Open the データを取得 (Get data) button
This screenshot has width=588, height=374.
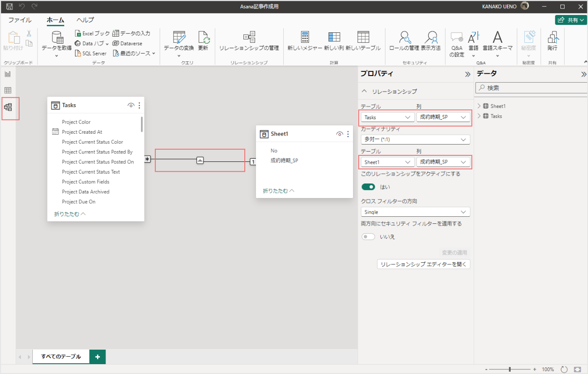(x=57, y=44)
